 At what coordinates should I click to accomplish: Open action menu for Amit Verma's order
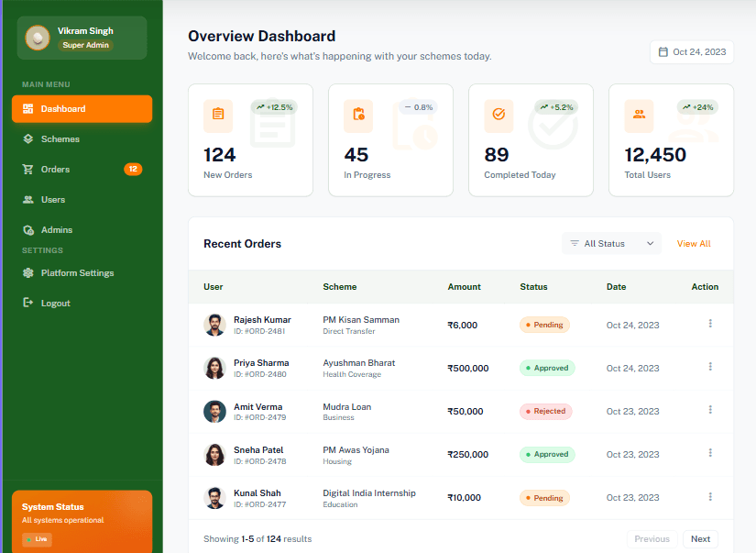(710, 410)
